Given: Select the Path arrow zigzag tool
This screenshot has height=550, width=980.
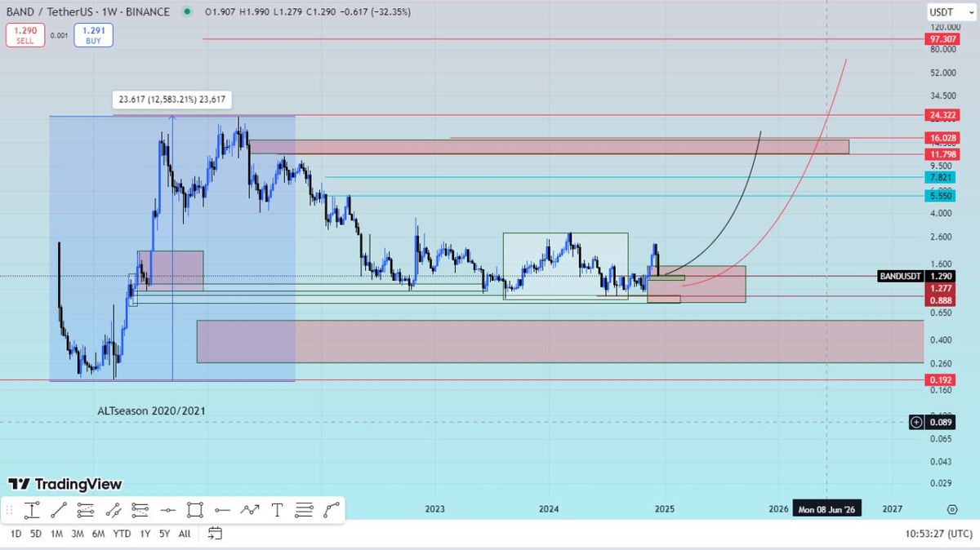Looking at the screenshot, I should coord(250,511).
